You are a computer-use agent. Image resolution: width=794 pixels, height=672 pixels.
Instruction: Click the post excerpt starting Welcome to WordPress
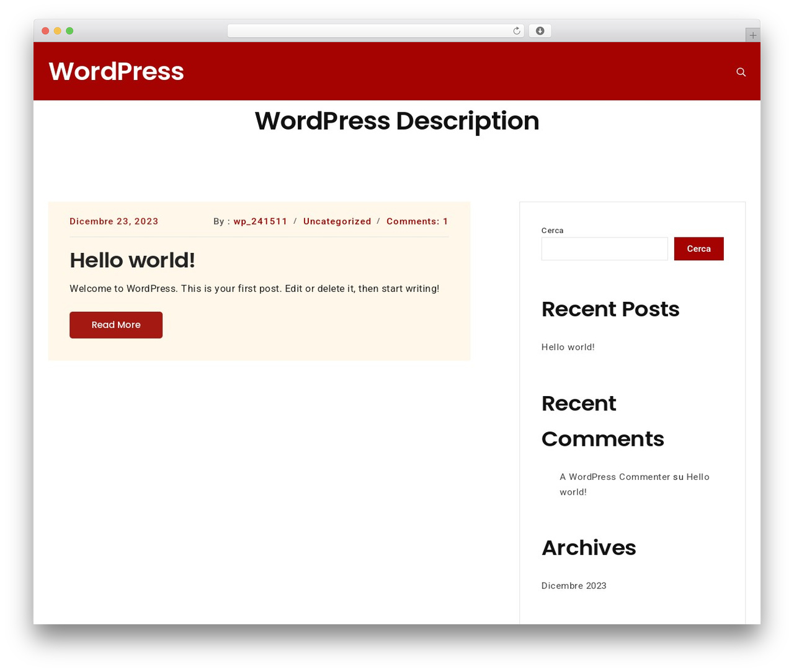click(x=254, y=289)
